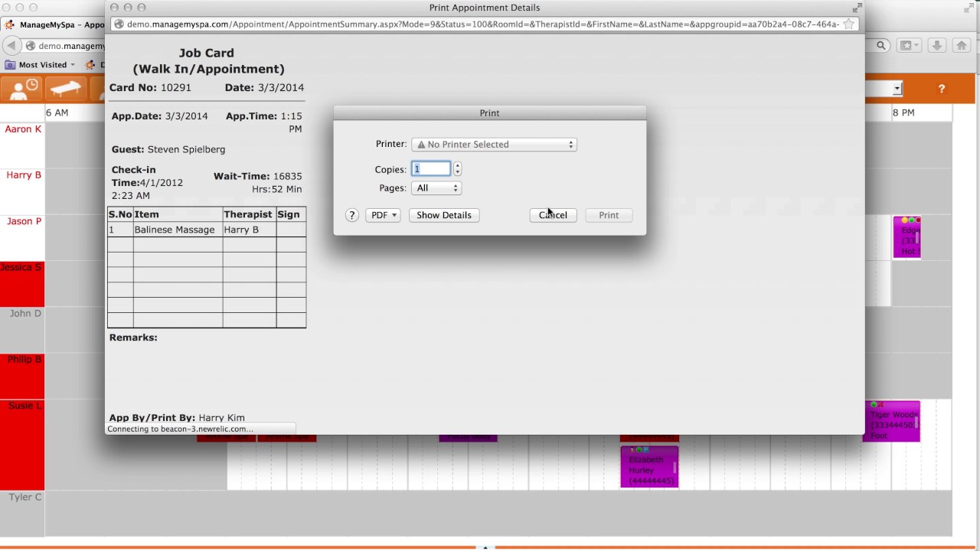The width and height of the screenshot is (980, 551).
Task: Click the Copies stepper arrows
Action: point(457,169)
